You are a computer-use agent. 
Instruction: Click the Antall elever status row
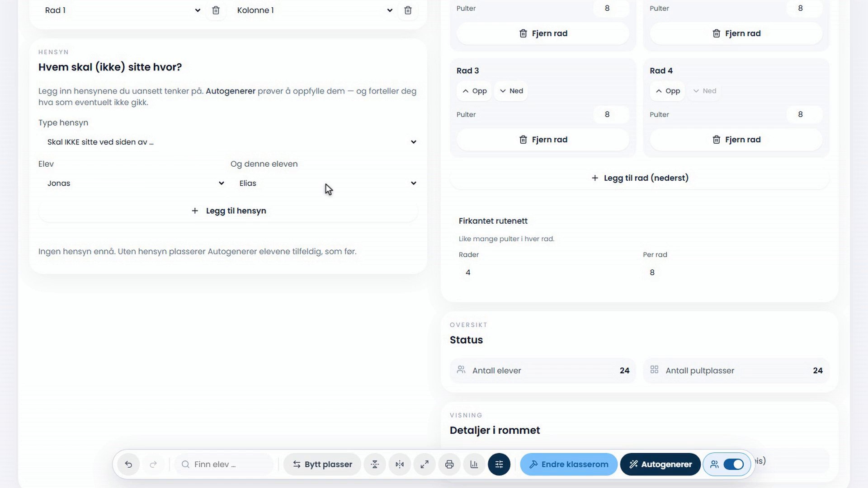pyautogui.click(x=543, y=371)
